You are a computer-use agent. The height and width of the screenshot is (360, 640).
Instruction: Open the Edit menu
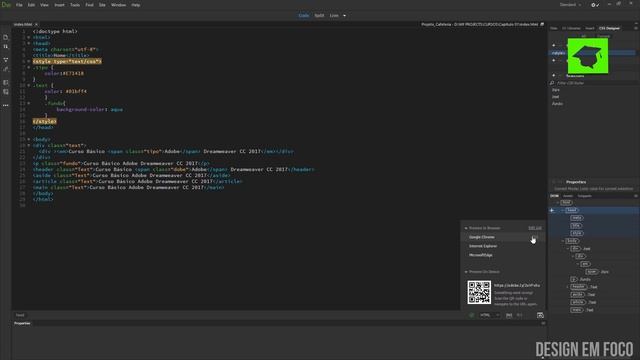pos(31,5)
